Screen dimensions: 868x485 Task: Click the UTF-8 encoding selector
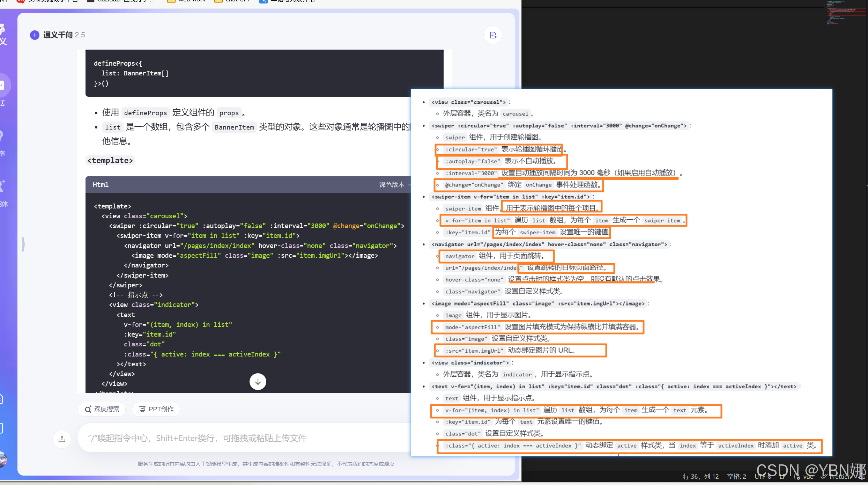click(x=763, y=477)
